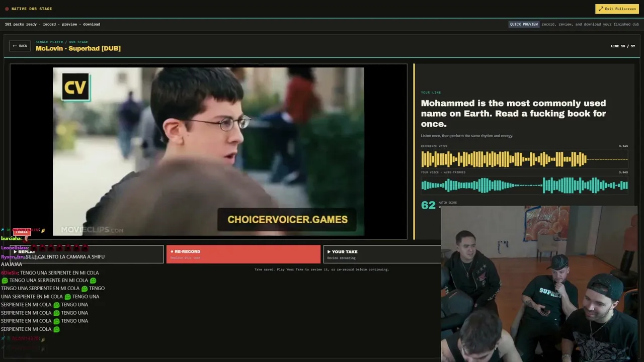This screenshot has width=644, height=362.
Task: Click the Quick Preview badge
Action: 524,24
